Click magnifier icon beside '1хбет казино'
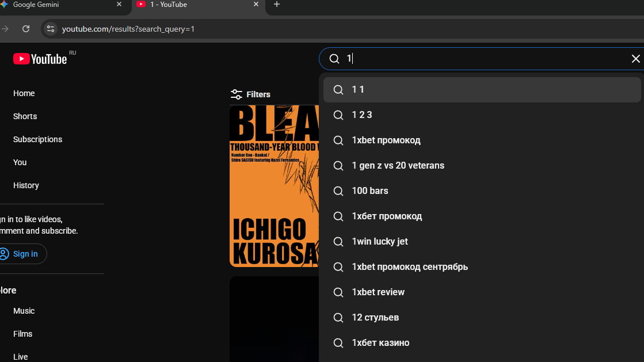Screen dimensions: 644x362 click(338, 342)
